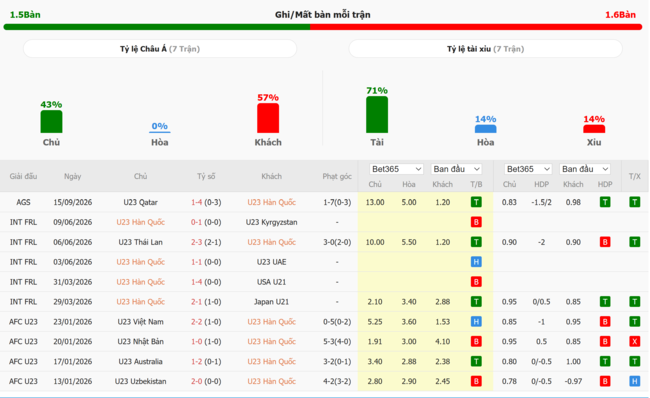Click T/X green T badge in 15/09/2026 row
The image size is (650, 398).
pos(635,202)
